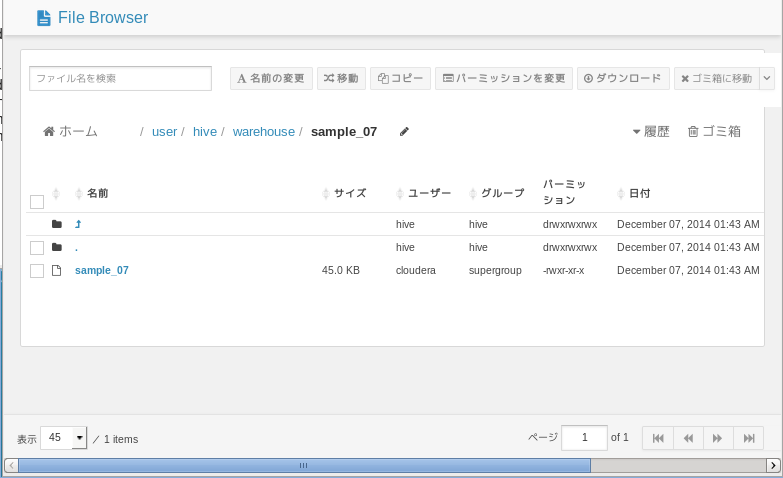Click the page number input field
The height and width of the screenshot is (478, 783).
(584, 438)
